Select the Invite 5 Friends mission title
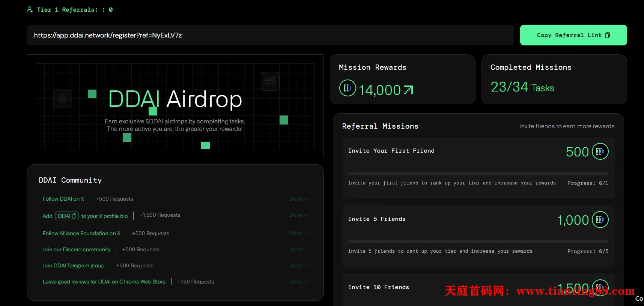Screen dimensions: 644x306 click(x=377, y=219)
